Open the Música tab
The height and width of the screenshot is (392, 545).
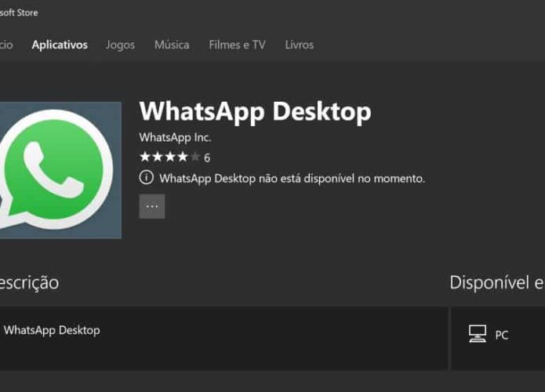coord(172,45)
